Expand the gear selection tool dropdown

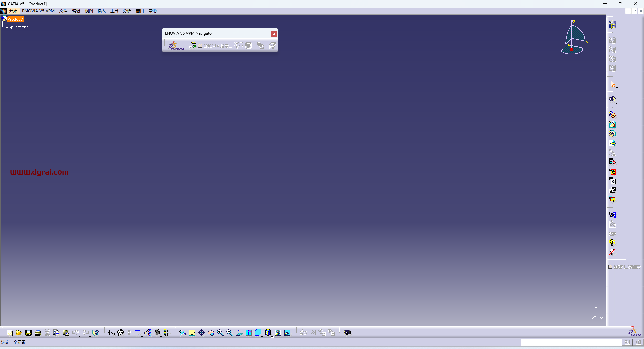coord(616,103)
